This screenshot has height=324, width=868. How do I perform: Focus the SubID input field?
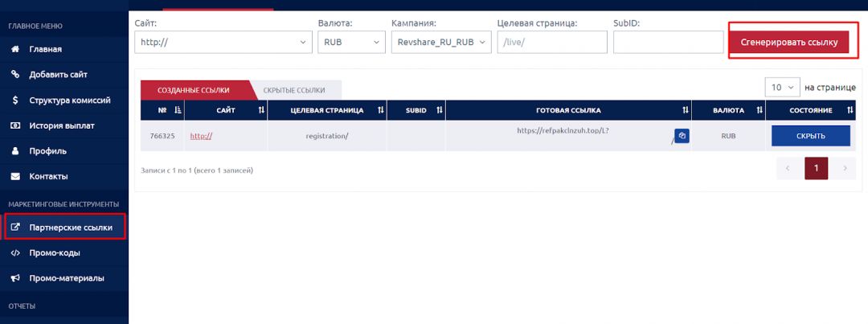click(668, 42)
